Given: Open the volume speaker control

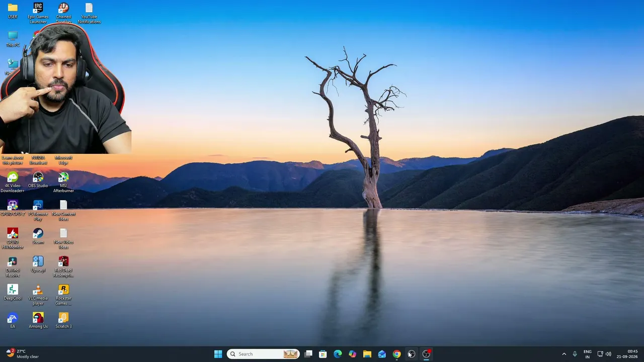Looking at the screenshot, I should pos(609,354).
